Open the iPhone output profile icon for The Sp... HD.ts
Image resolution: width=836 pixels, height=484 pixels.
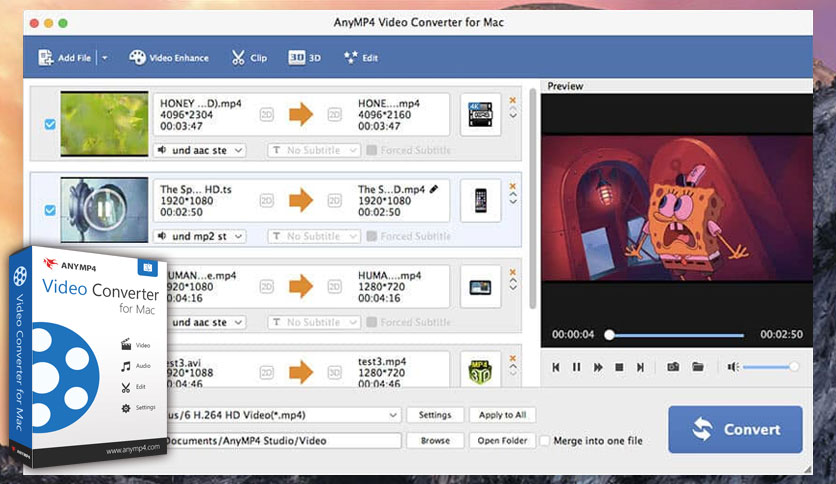480,200
